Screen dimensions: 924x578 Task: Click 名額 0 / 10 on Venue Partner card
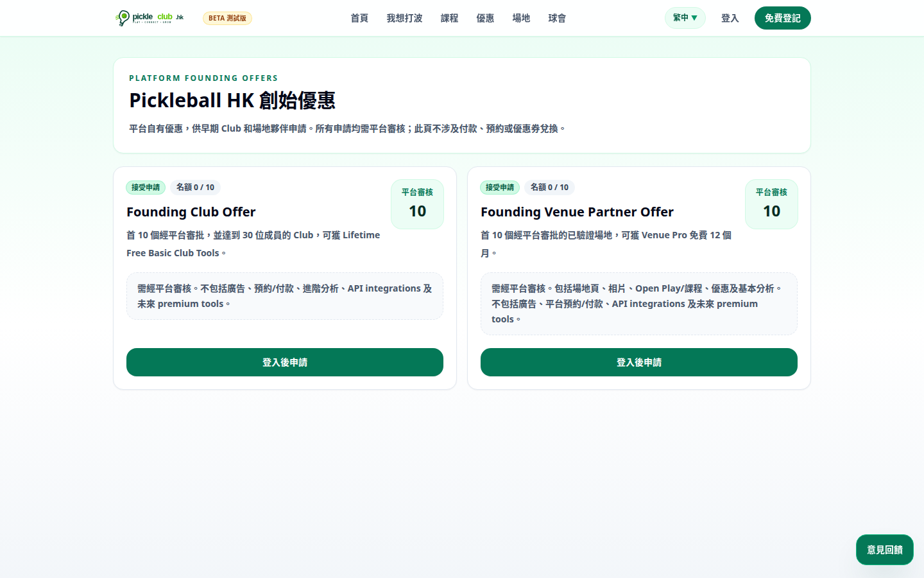tap(549, 188)
